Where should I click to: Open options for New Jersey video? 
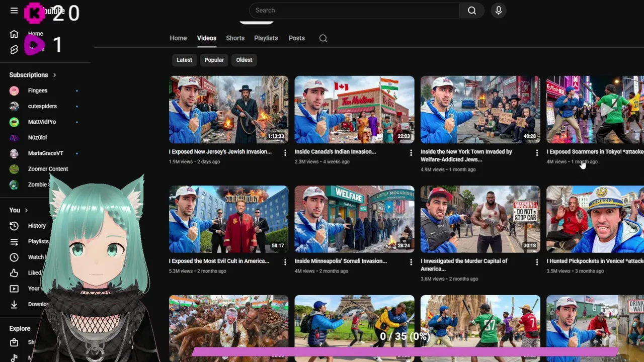click(x=285, y=152)
